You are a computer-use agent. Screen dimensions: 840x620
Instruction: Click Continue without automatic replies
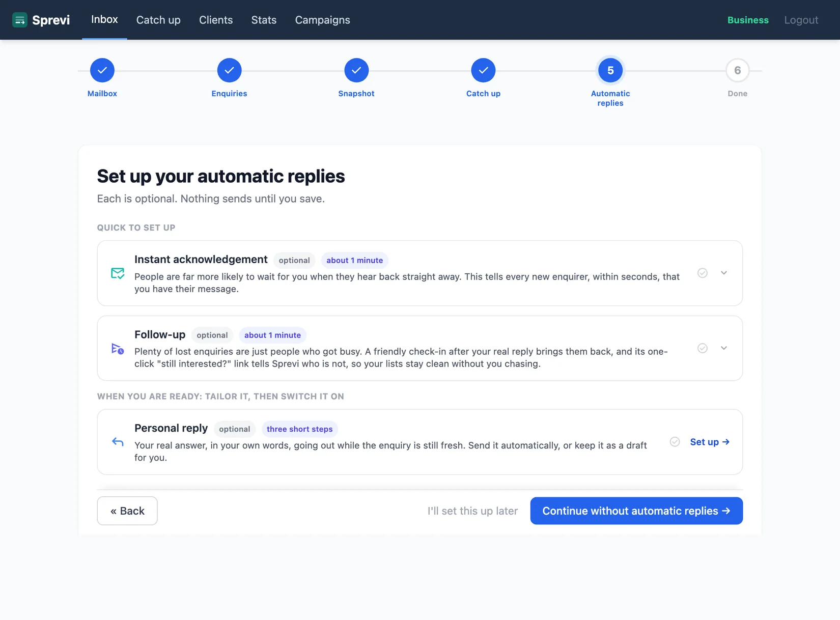[x=636, y=511]
